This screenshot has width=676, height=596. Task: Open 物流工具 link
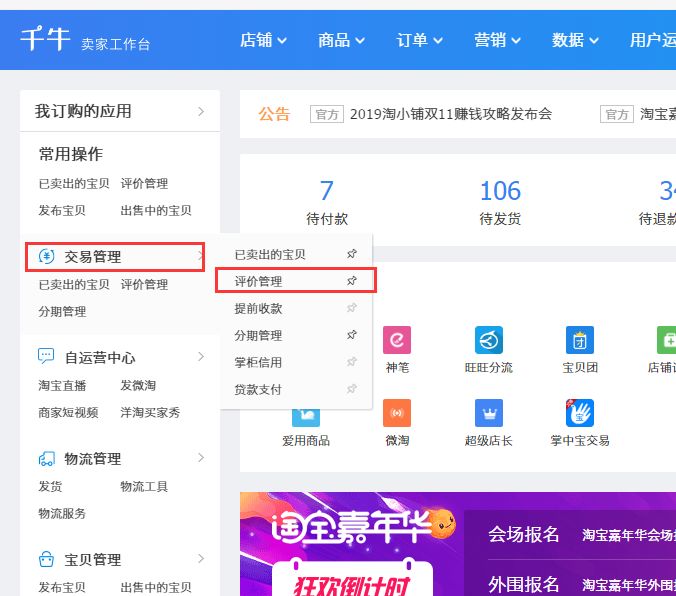[144, 486]
